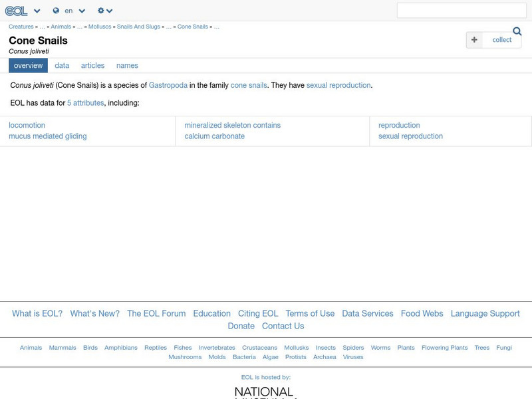Open Mollusks footer category
This screenshot has width=532, height=399.
click(296, 348)
